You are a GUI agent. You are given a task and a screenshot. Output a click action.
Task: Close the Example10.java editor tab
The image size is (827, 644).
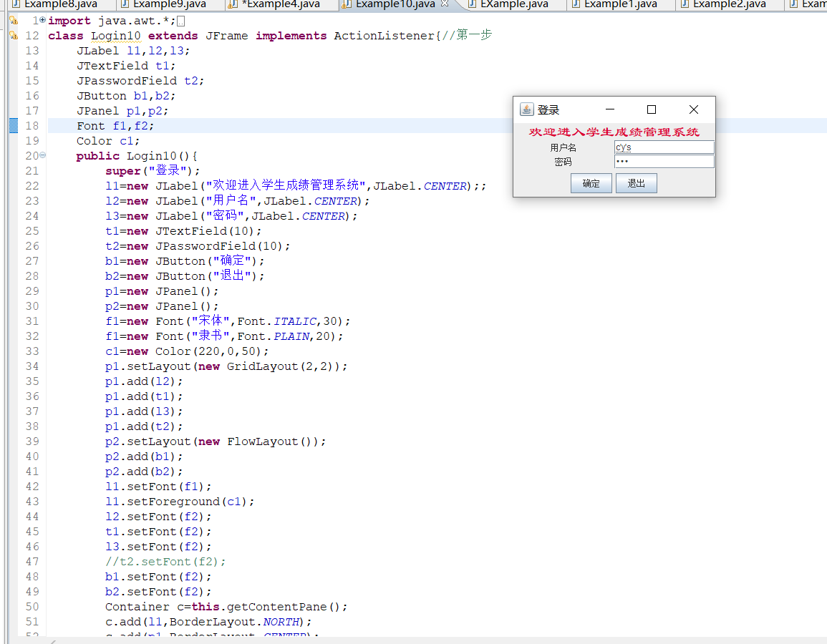pyautogui.click(x=445, y=4)
